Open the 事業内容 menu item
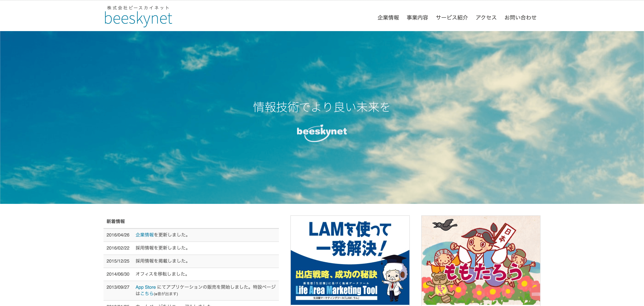This screenshot has height=306, width=644. pos(417,17)
